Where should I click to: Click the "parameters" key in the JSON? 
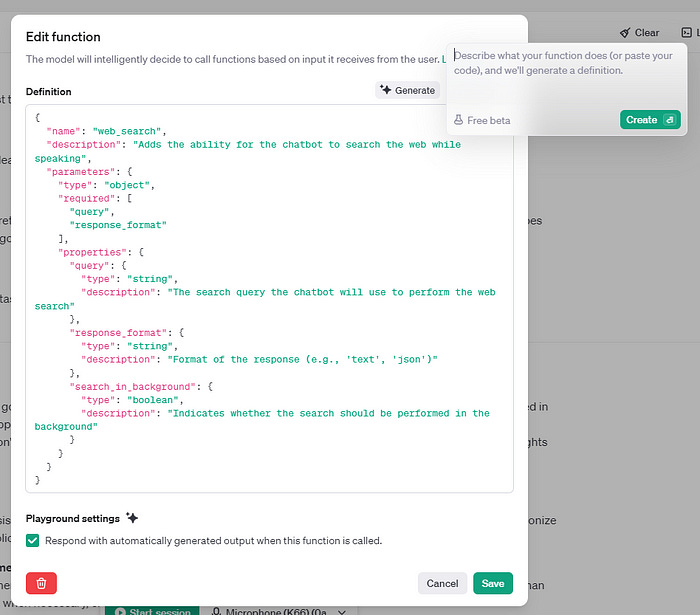80,172
